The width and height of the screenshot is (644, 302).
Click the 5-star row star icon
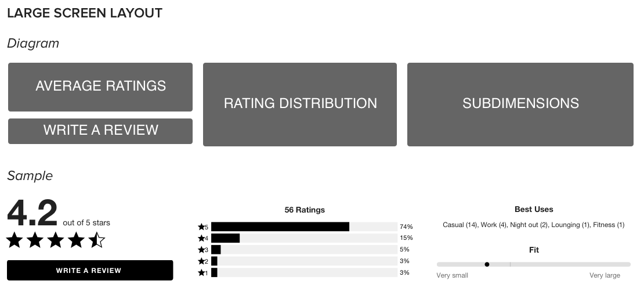(201, 227)
